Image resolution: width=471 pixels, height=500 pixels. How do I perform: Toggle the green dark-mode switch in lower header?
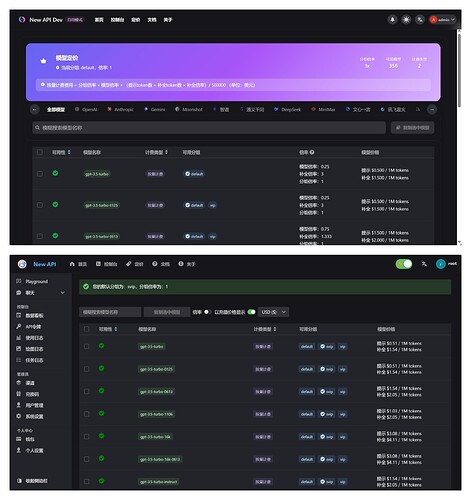click(404, 264)
